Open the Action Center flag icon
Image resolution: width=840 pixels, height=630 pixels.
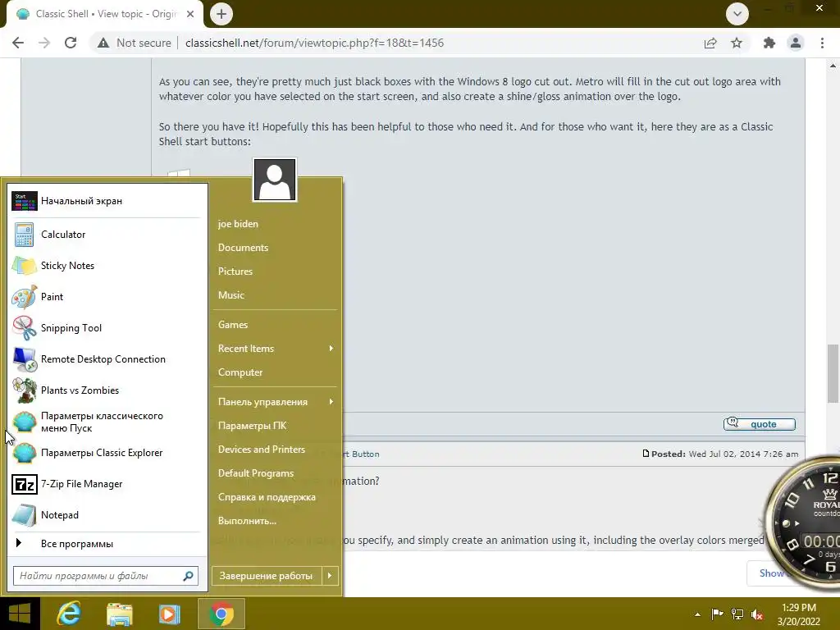717,614
